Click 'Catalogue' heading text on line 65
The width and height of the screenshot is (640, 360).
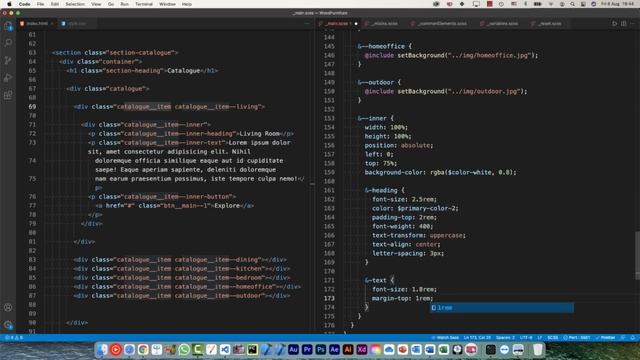[x=184, y=71]
